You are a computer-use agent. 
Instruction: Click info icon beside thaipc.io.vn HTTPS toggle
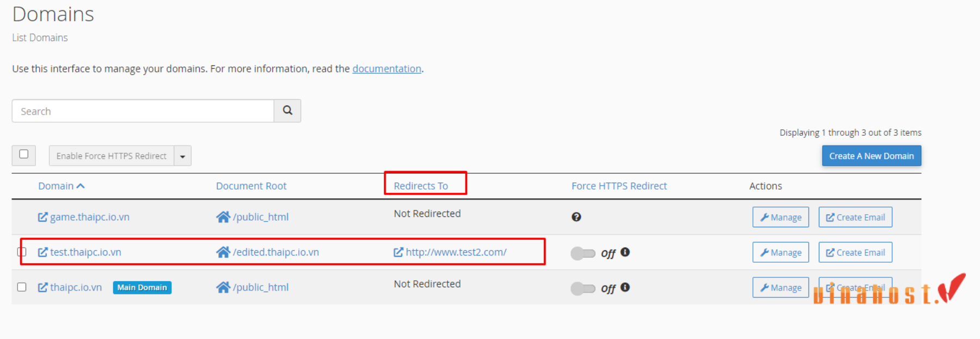pyautogui.click(x=625, y=287)
